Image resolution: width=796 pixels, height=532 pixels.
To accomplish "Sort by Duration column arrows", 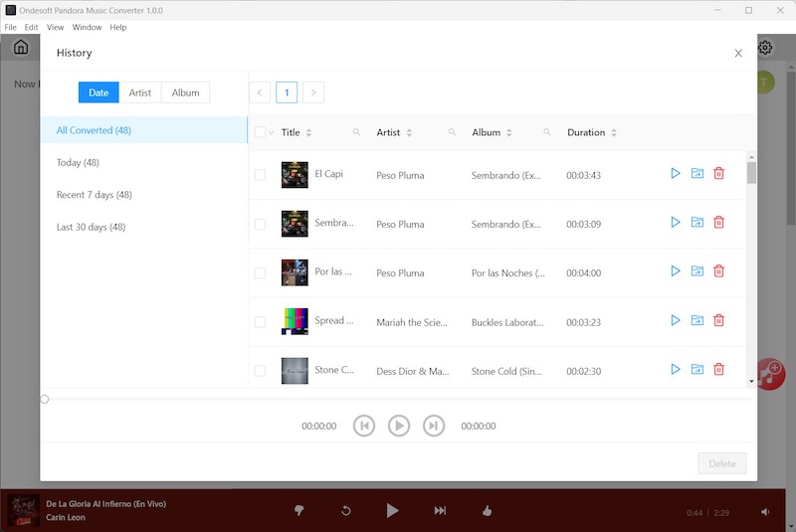I will pyautogui.click(x=614, y=133).
